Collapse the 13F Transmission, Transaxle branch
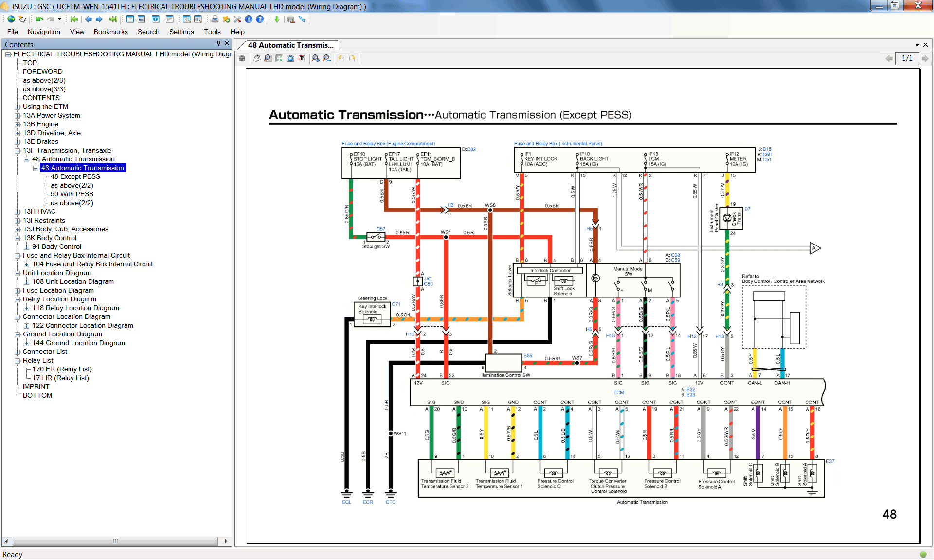This screenshot has height=560, width=934. click(18, 150)
